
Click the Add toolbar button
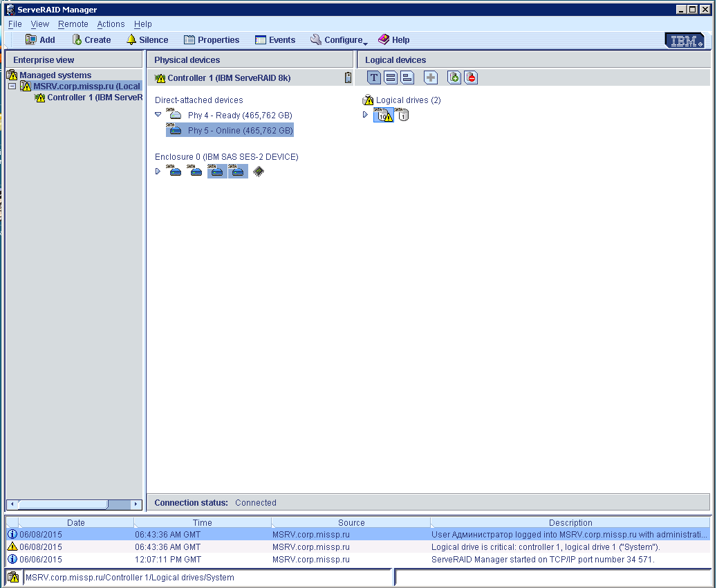click(40, 40)
